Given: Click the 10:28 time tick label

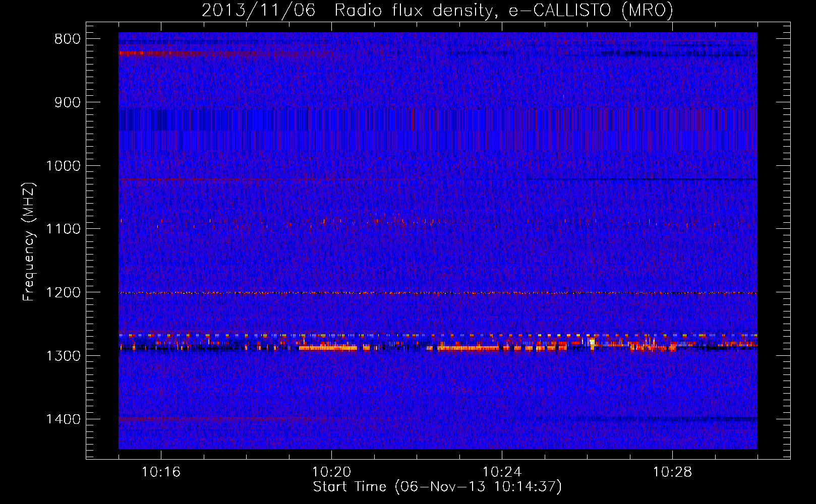Looking at the screenshot, I should click(x=672, y=472).
